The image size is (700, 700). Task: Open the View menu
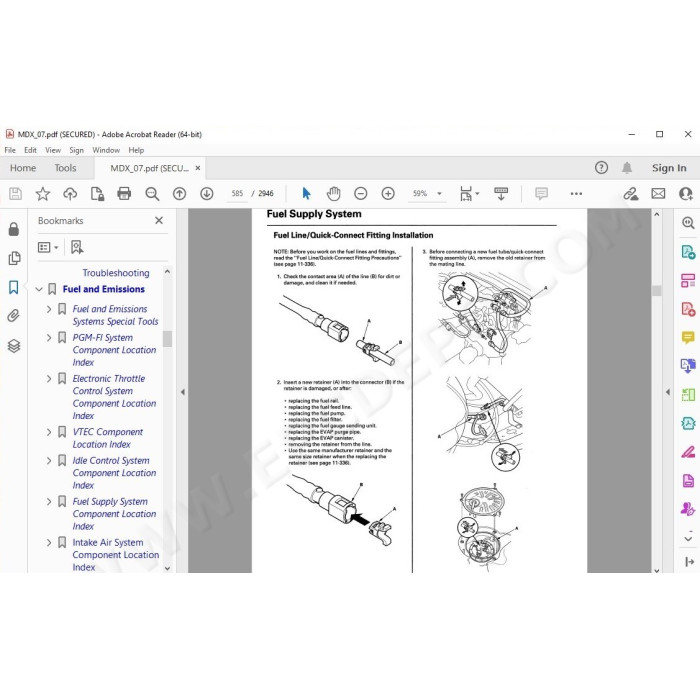click(53, 150)
